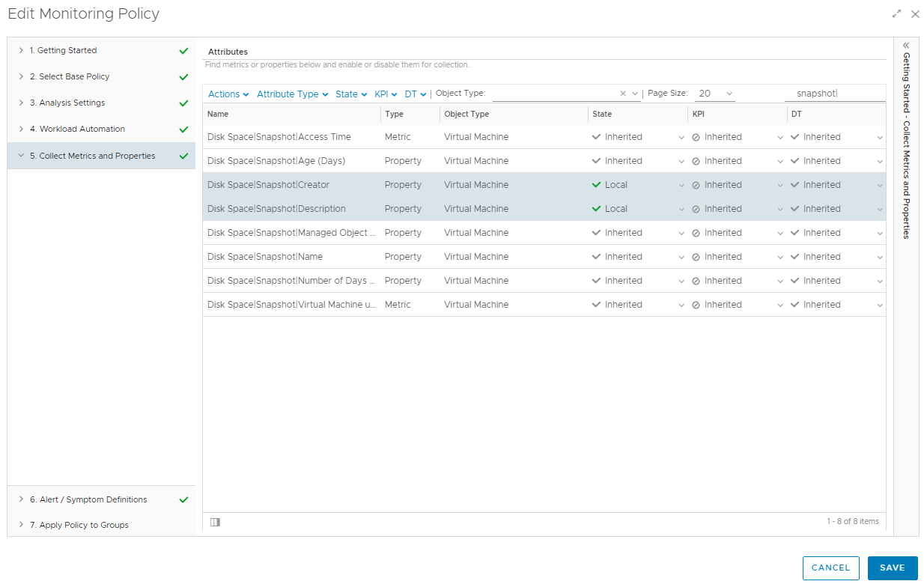The height and width of the screenshot is (587, 924).
Task: Select Disk Space|Snapshot|Access Time row name
Action: click(279, 137)
